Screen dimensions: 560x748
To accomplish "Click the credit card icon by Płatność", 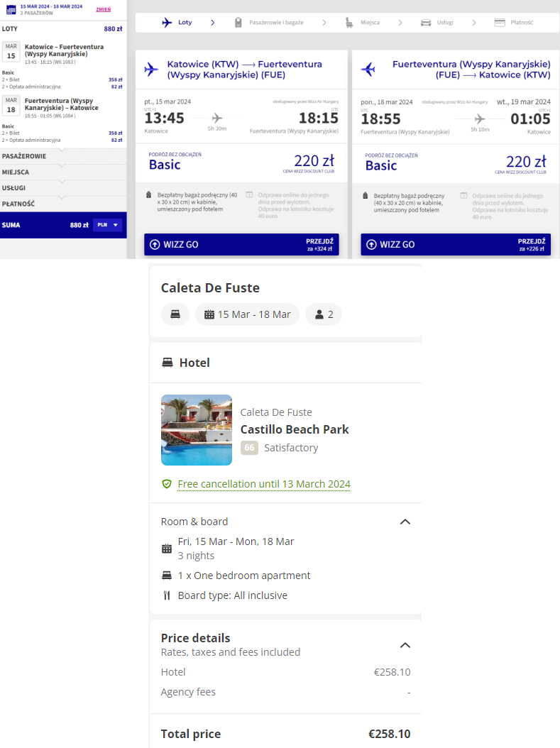I will pos(500,23).
